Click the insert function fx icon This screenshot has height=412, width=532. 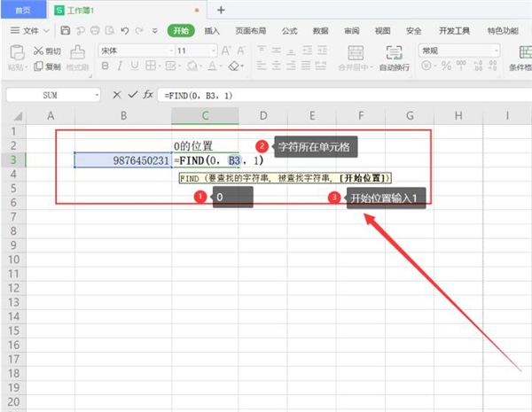point(148,94)
